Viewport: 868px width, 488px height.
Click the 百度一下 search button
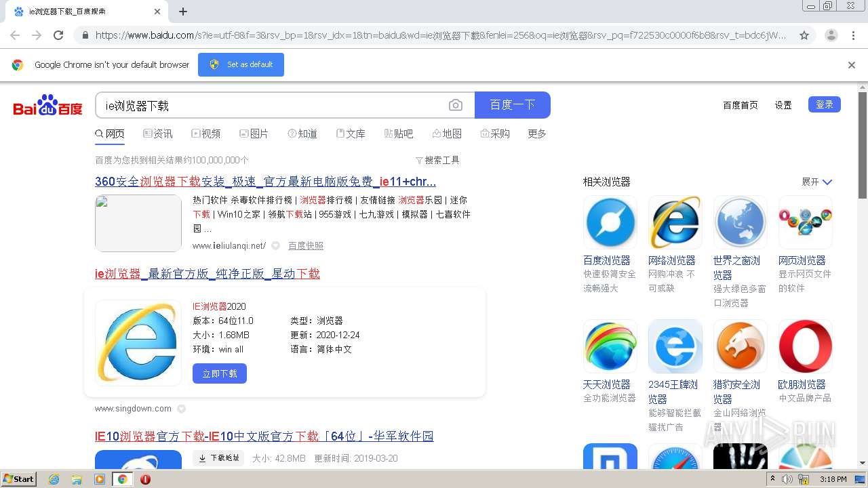[513, 105]
